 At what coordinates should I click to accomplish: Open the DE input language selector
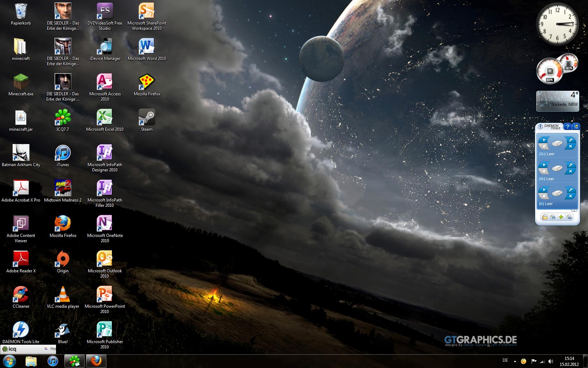[505, 360]
